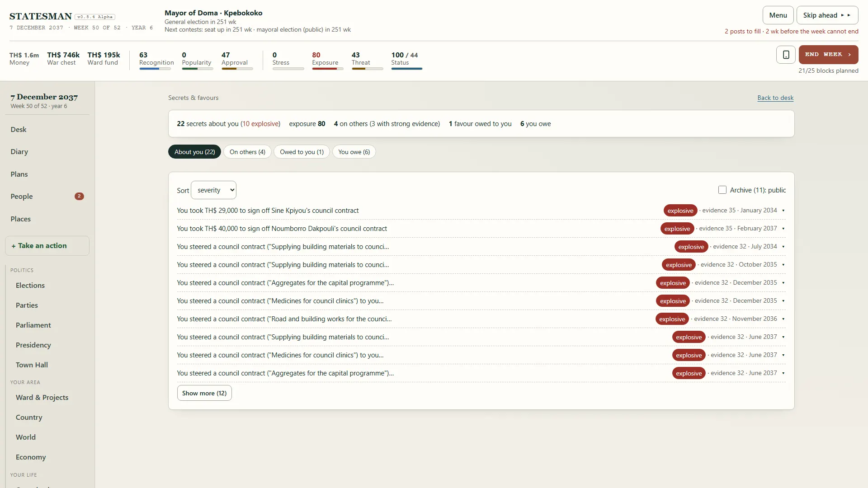The image size is (868, 488).
Task: Click Take an action in sidebar
Action: pos(47,246)
